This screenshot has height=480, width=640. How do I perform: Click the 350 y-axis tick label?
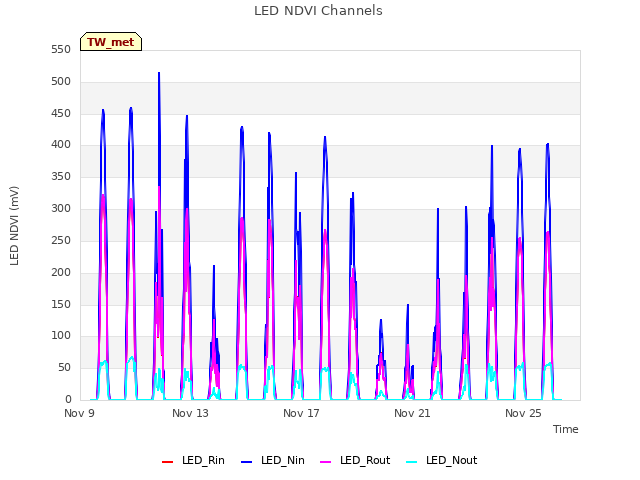point(61,177)
